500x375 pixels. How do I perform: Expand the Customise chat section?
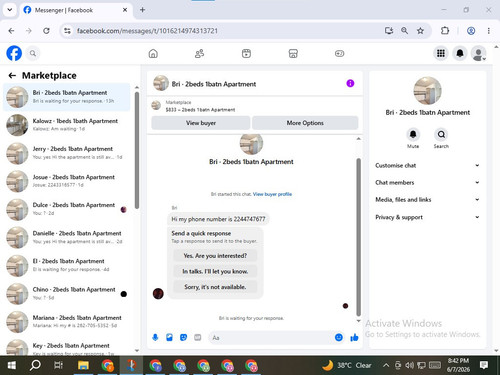coord(427,166)
